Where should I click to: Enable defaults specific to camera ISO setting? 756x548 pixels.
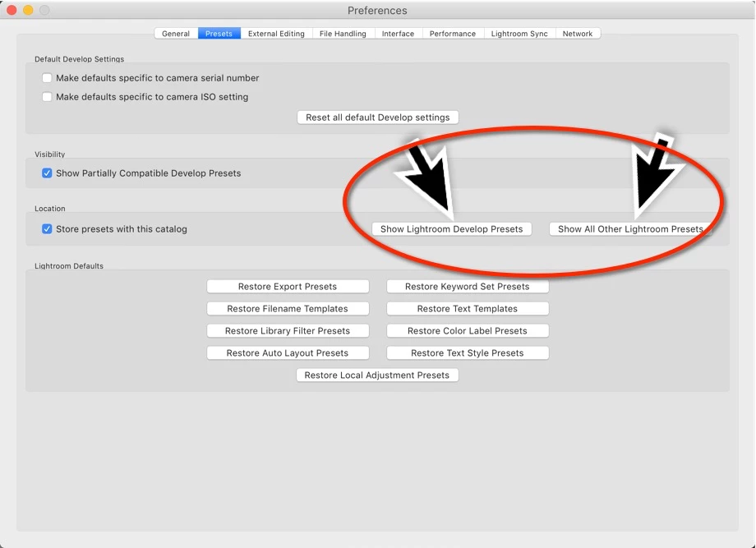pos(47,97)
